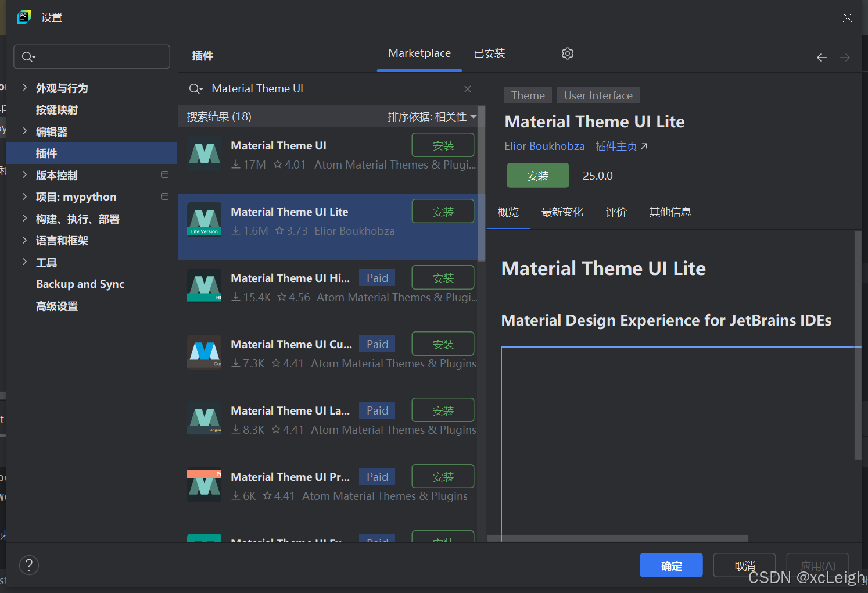868x593 pixels.
Task: Open the 评价 tab
Action: point(616,212)
